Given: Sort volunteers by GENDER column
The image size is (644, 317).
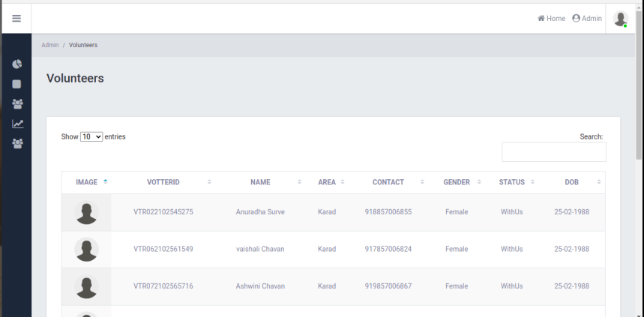Looking at the screenshot, I should coord(457,182).
